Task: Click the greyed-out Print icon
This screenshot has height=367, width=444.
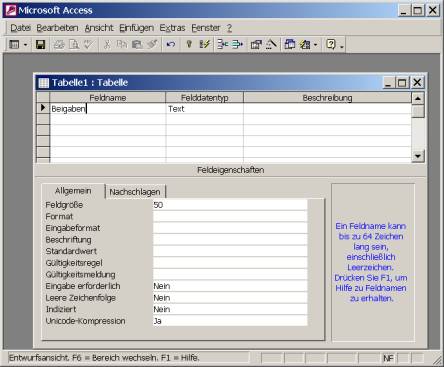Action: pyautogui.click(x=59, y=44)
